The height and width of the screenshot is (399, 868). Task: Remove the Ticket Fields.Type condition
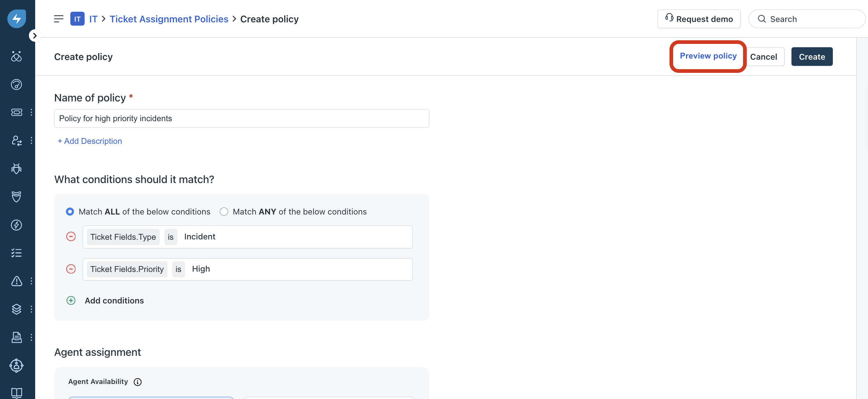point(71,237)
